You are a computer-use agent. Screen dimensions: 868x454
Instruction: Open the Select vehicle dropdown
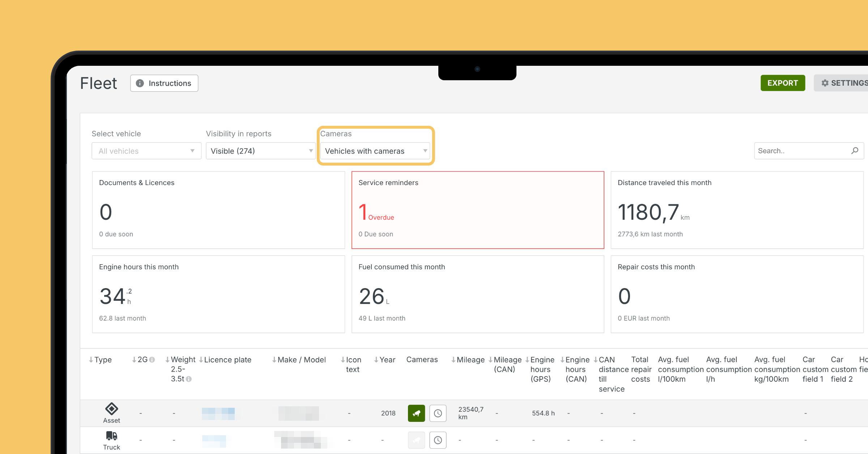point(146,151)
